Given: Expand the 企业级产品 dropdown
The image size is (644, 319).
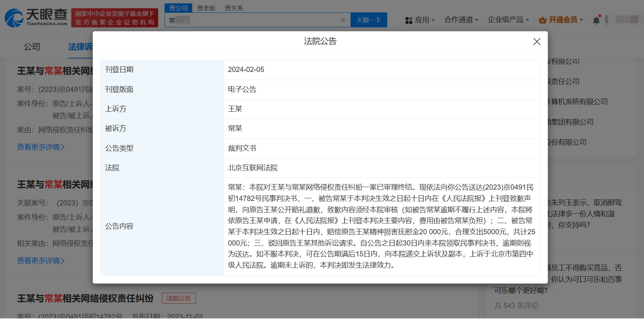Looking at the screenshot, I should tap(508, 20).
